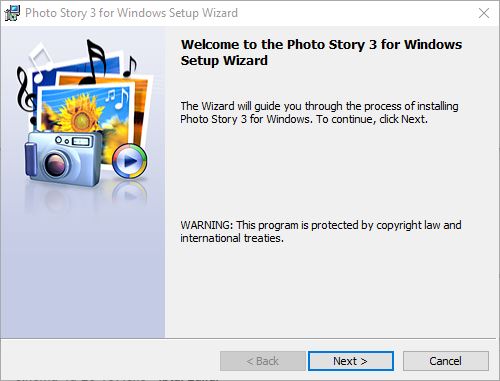Click the blue camera illustration
The width and height of the screenshot is (500, 381).
(x=63, y=159)
